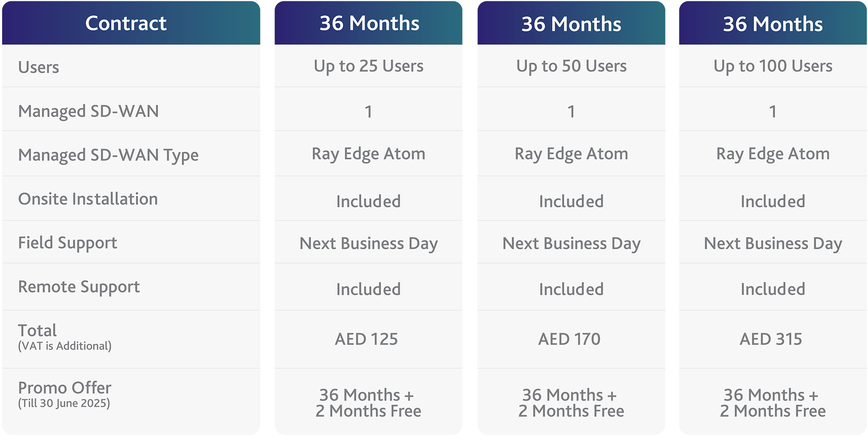Choose the Up to 100 Users plan
868x440 pixels.
coord(773,66)
